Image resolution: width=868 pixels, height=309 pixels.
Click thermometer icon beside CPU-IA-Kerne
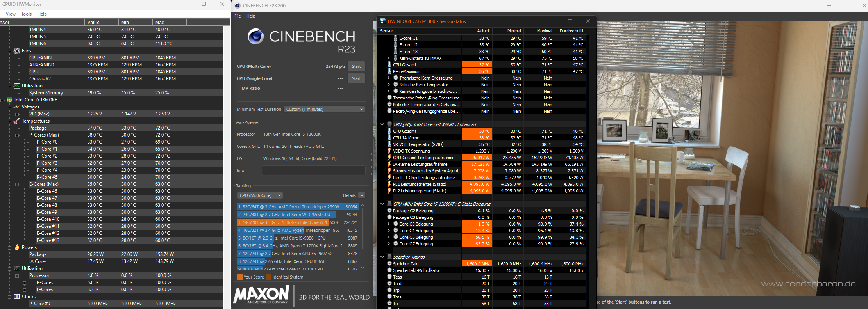tap(389, 138)
